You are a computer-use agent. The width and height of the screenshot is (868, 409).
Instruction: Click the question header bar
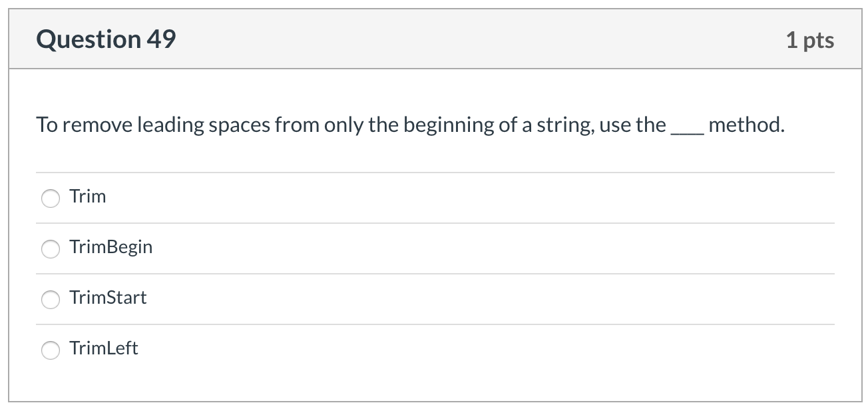coord(433,38)
